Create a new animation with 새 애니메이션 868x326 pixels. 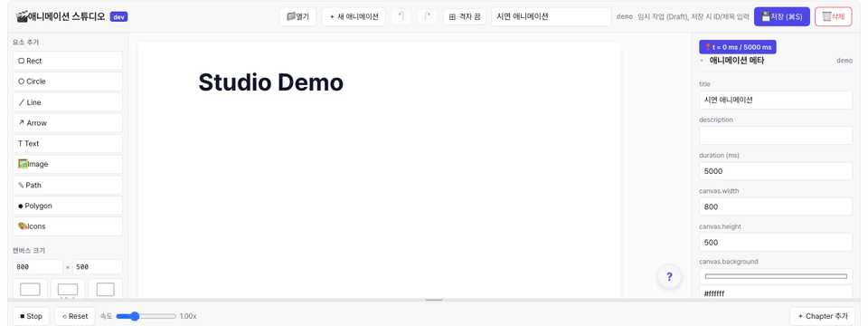click(354, 16)
